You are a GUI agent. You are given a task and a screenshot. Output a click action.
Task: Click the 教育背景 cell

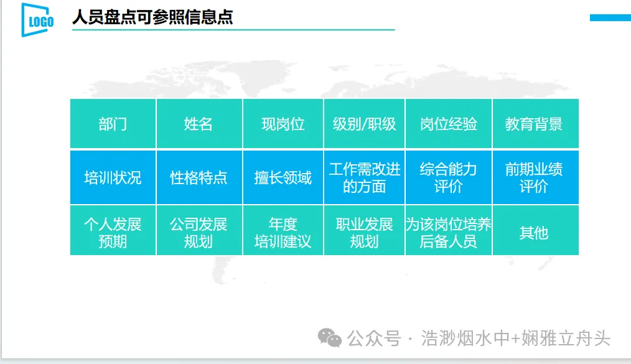point(536,123)
